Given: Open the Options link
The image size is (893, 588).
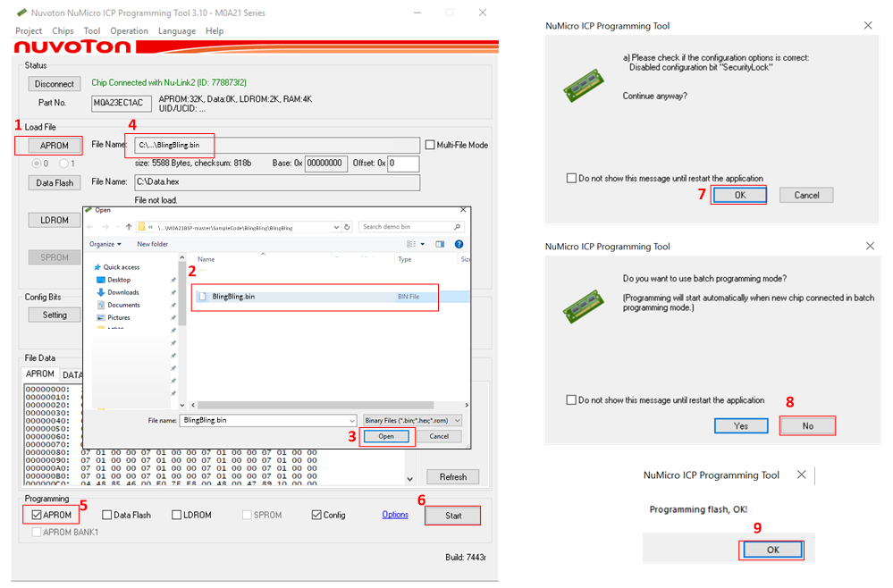Looking at the screenshot, I should [395, 515].
